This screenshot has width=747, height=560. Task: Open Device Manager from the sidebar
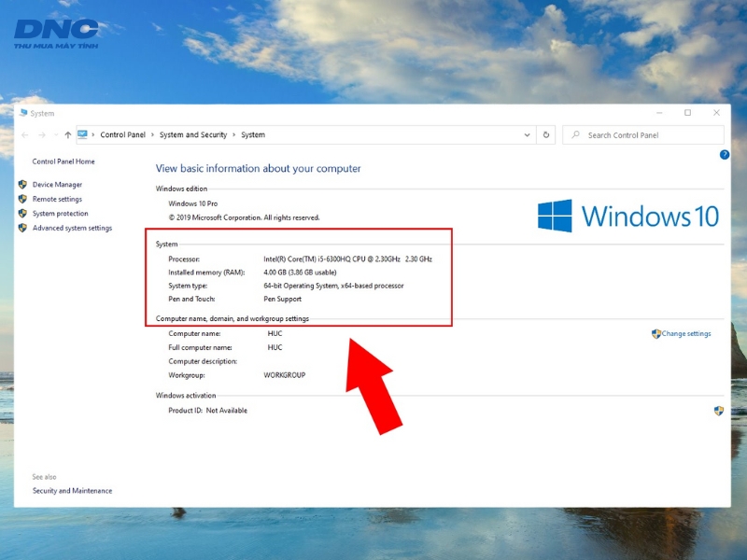pos(57,184)
